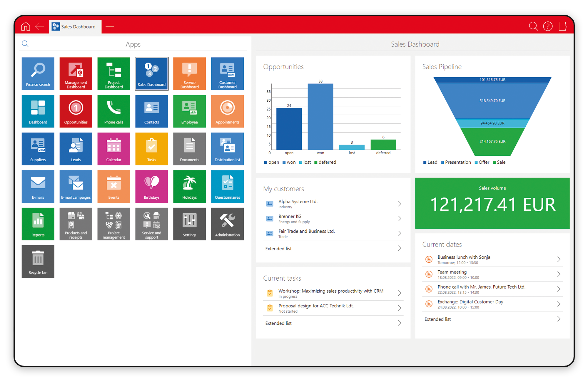
Task: Open the Administration app
Action: (227, 224)
